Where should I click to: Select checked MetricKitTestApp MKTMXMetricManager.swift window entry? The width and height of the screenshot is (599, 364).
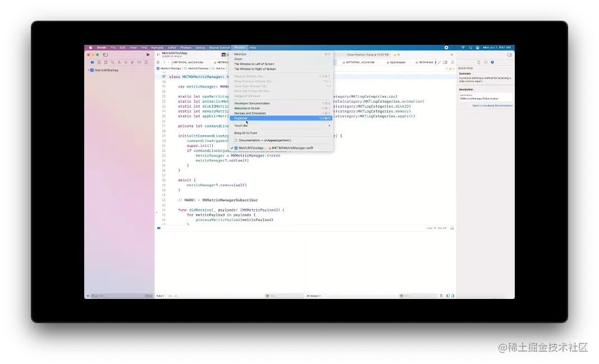click(x=281, y=148)
